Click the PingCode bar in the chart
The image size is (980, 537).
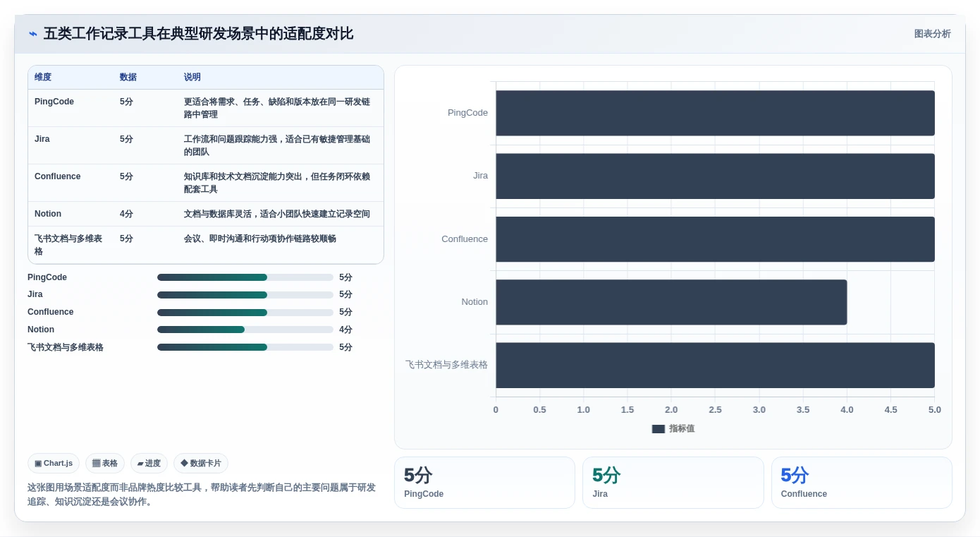pos(715,113)
